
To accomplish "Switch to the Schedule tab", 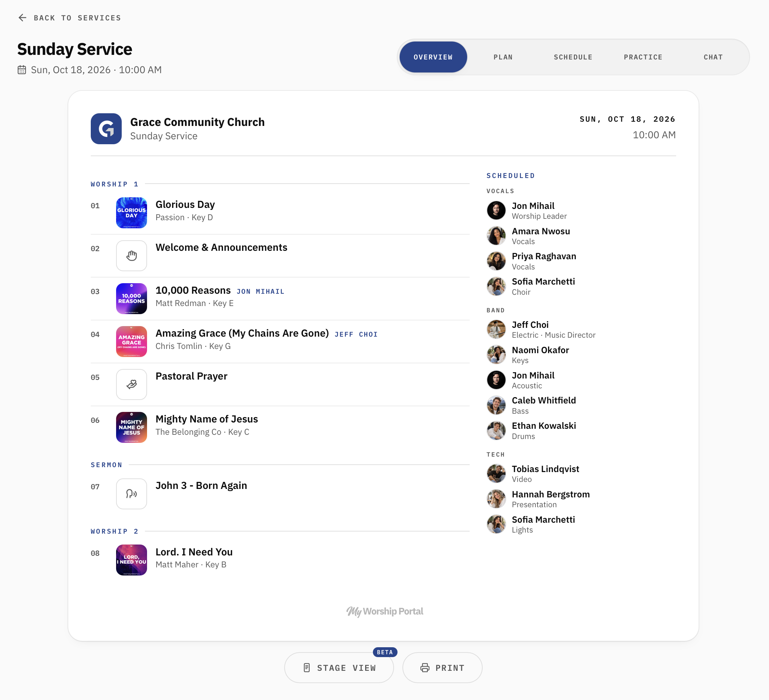I will (573, 57).
